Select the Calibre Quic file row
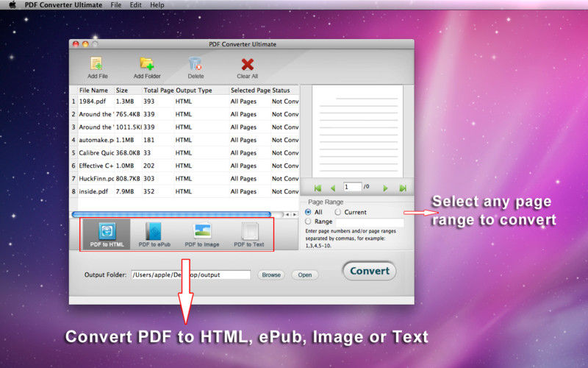This screenshot has width=588, height=368. pyautogui.click(x=184, y=153)
